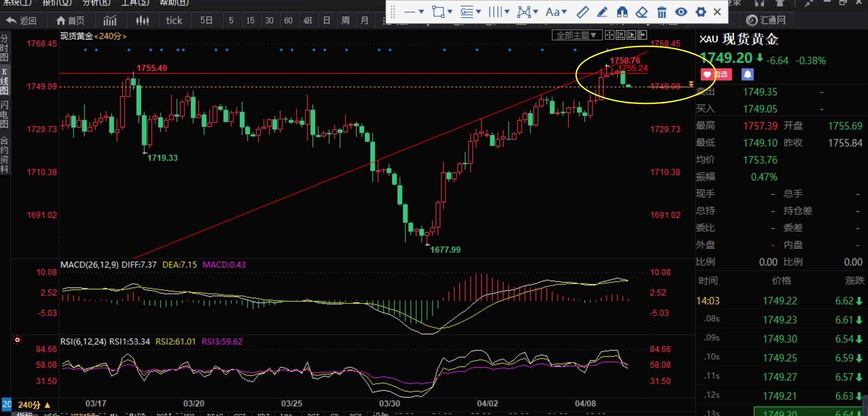This screenshot has width=868, height=416.
Task: Select the pencil freehand drawing tool
Action: pos(602,12)
